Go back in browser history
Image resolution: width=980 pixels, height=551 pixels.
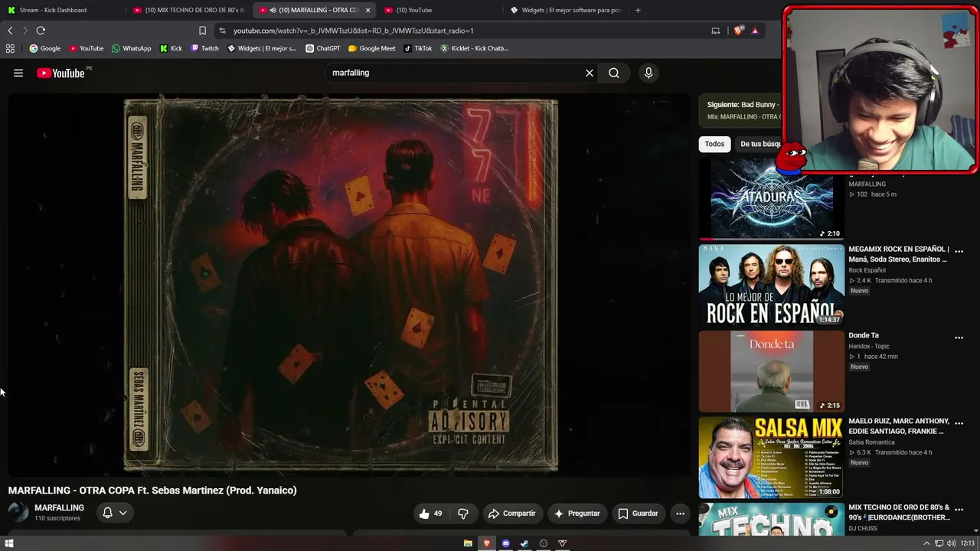click(10, 31)
